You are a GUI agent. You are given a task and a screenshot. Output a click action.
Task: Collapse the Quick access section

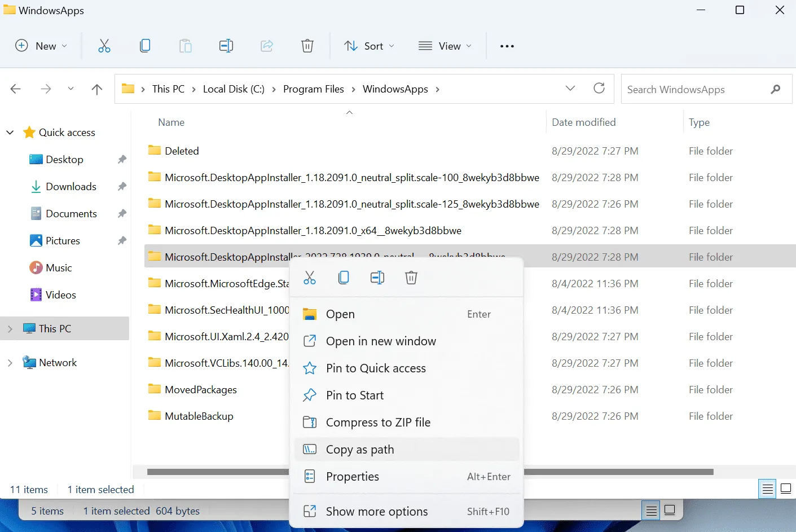coord(10,133)
